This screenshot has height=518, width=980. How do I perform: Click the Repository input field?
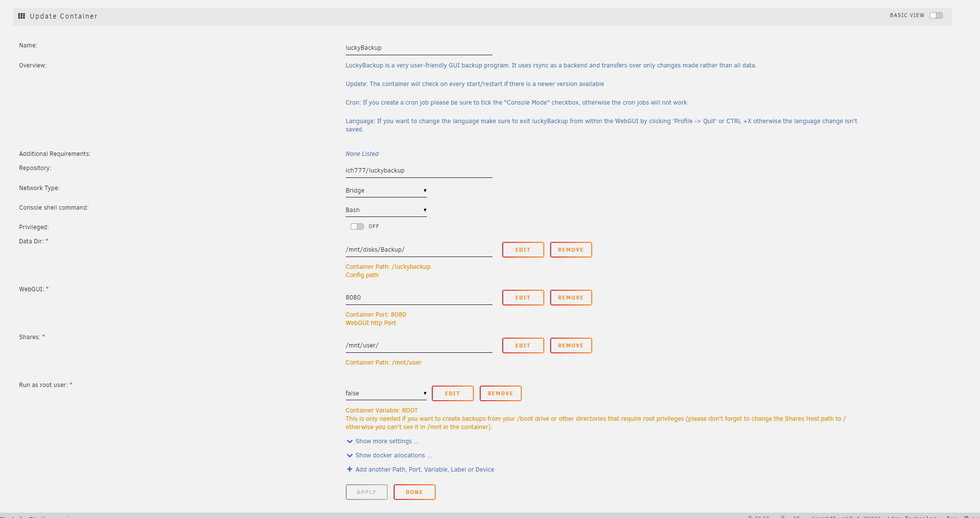(419, 171)
